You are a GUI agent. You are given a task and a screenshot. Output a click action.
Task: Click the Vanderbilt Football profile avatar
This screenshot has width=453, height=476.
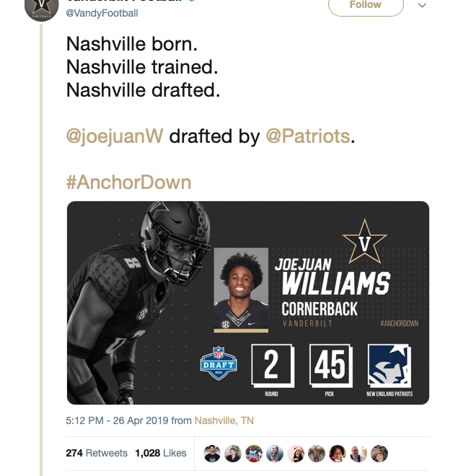coord(42,7)
